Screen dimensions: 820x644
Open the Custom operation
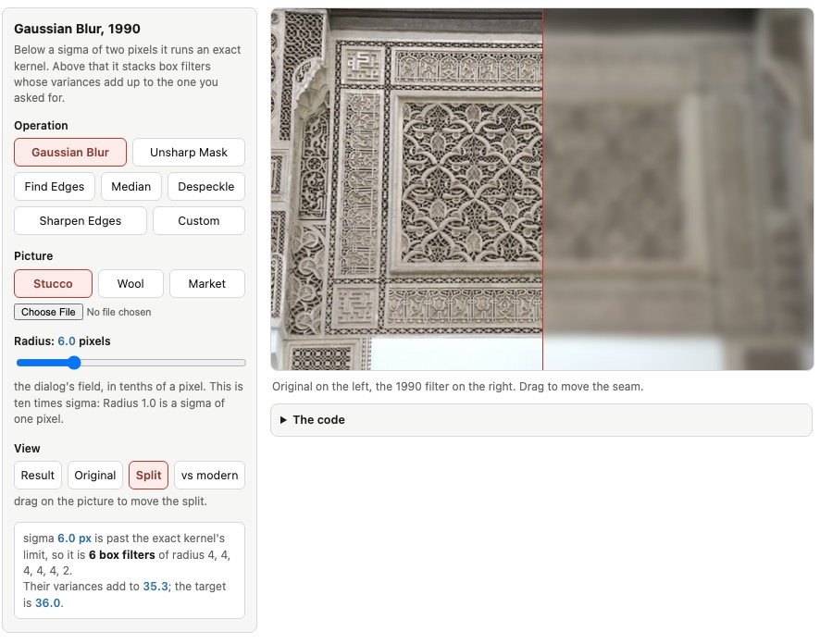click(199, 220)
